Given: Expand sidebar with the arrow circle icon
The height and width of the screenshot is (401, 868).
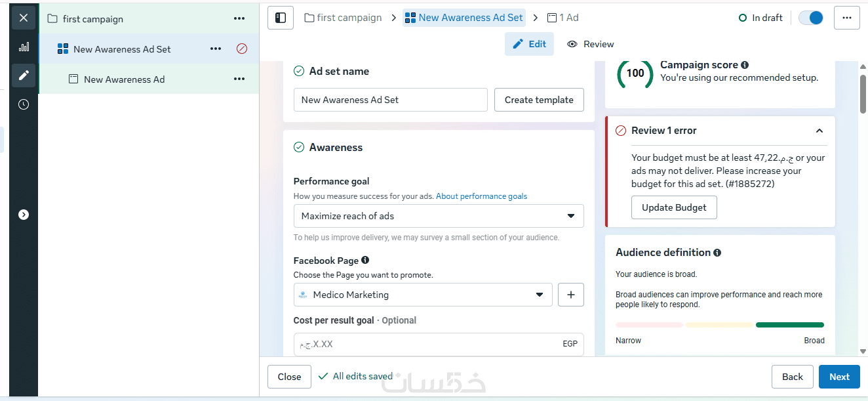Looking at the screenshot, I should coord(24,215).
